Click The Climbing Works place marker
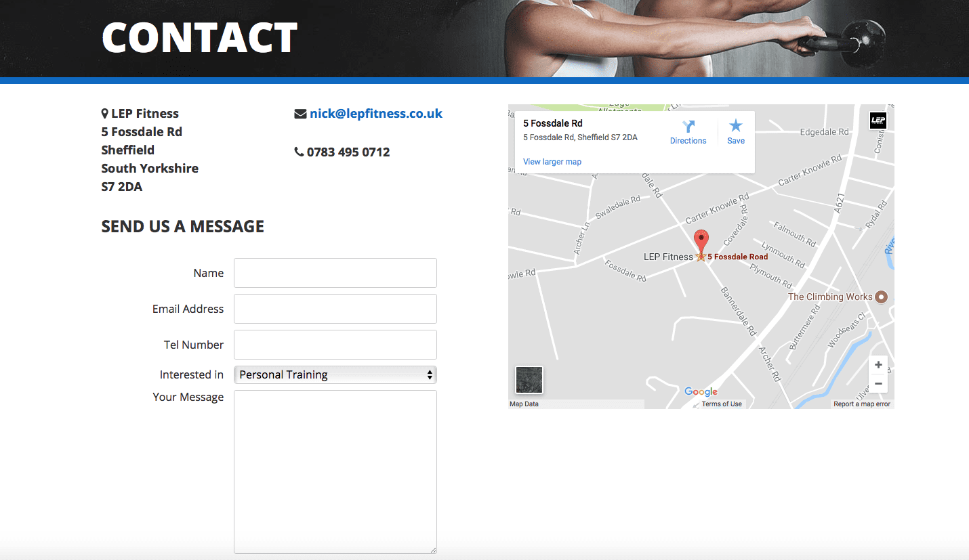Viewport: 969px width, 560px height. 881,297
